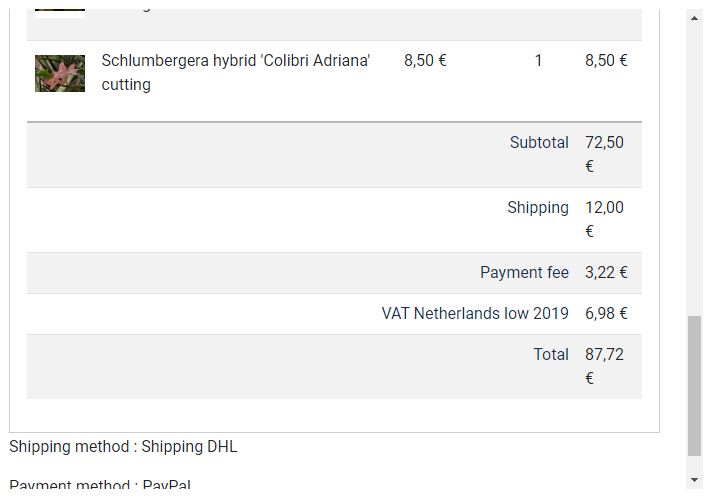
Task: Click the VAT amount 6,98 €
Action: [x=606, y=314]
